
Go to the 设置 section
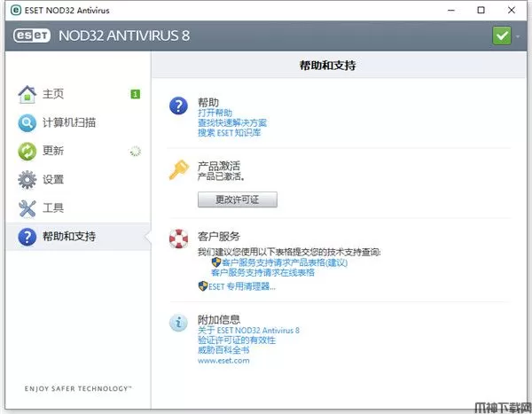(x=53, y=179)
